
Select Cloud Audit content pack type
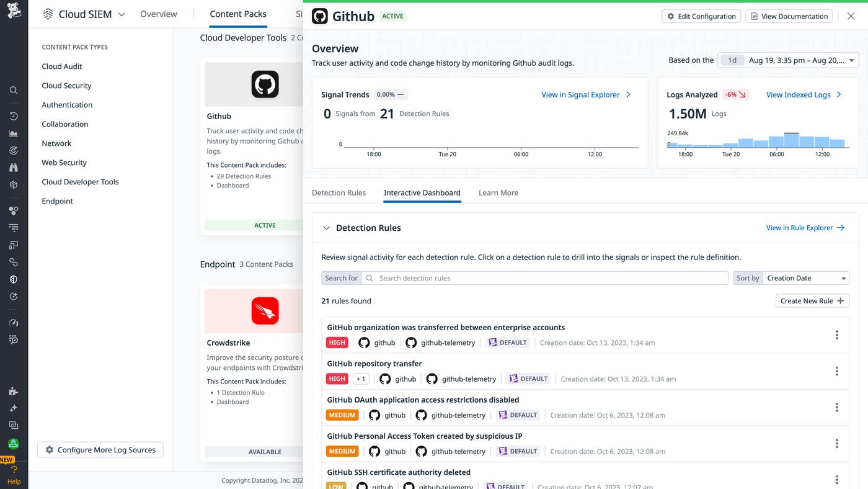[62, 66]
